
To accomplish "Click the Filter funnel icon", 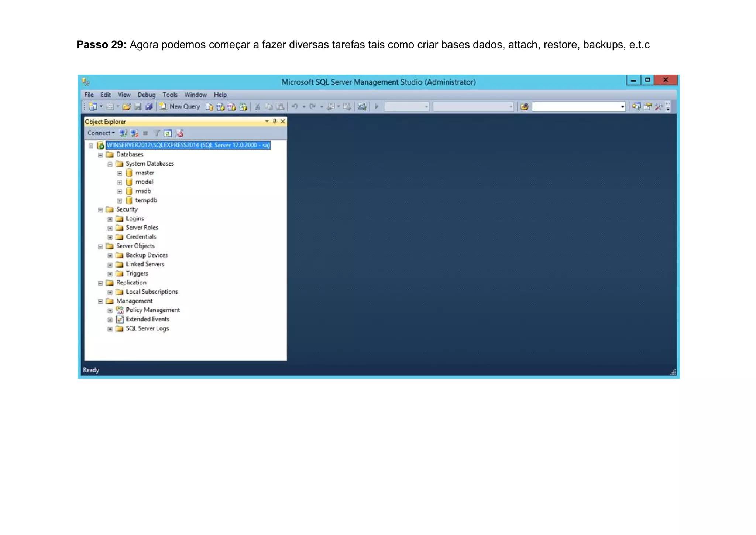I will point(157,133).
